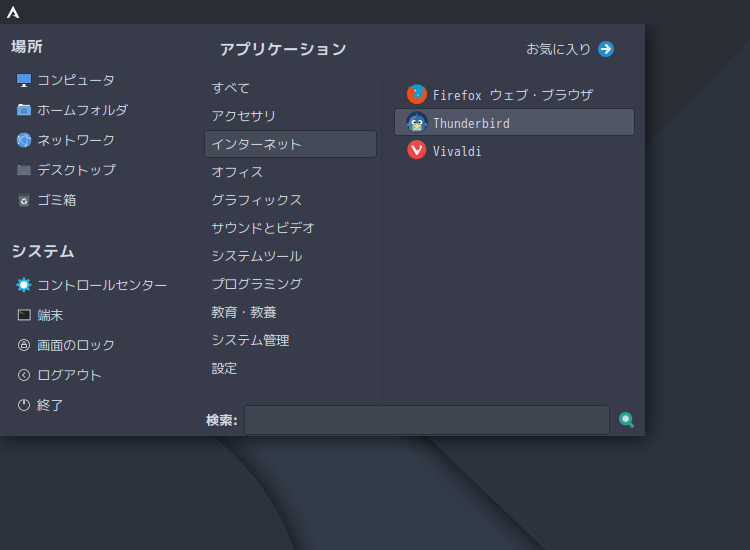Screen dimensions: 750x550
Task: Click the 端末 label
Action: [50, 315]
